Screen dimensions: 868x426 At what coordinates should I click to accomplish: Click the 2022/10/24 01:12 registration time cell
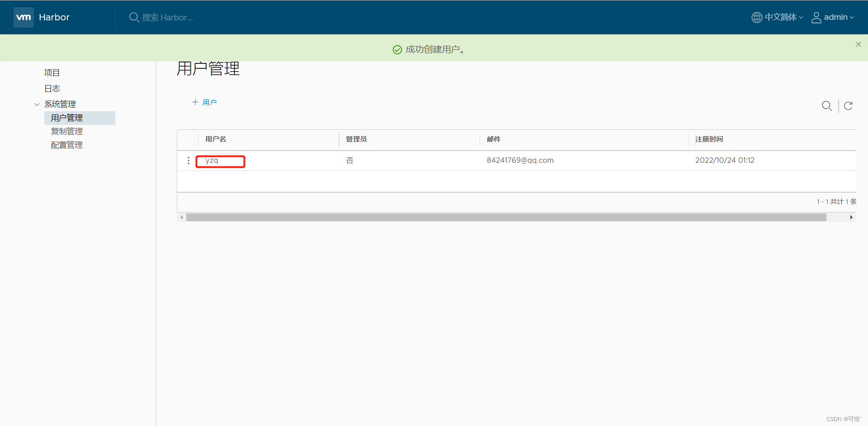pos(725,160)
